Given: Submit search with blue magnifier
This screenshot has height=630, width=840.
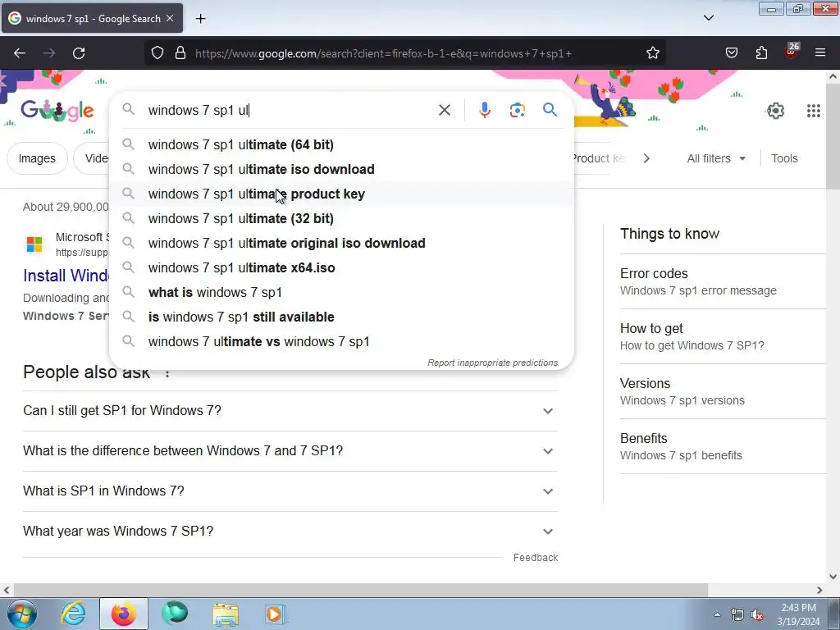Looking at the screenshot, I should click(550, 110).
